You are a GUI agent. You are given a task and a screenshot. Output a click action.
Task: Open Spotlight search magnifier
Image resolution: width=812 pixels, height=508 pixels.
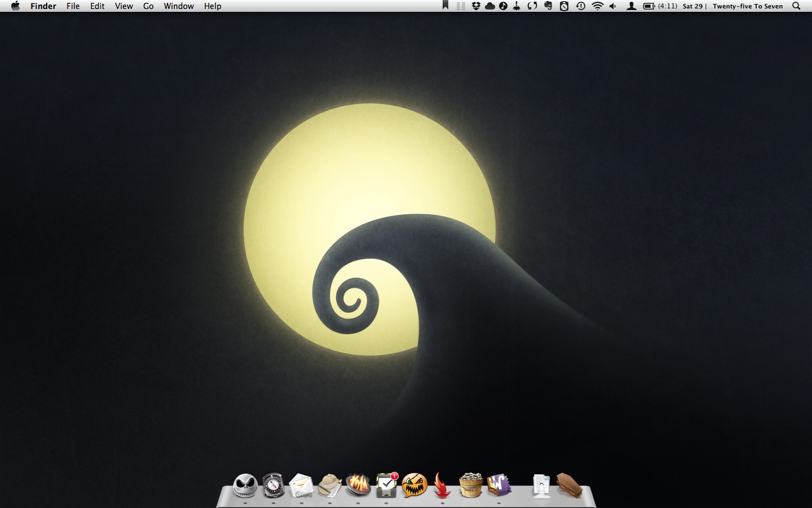[796, 6]
